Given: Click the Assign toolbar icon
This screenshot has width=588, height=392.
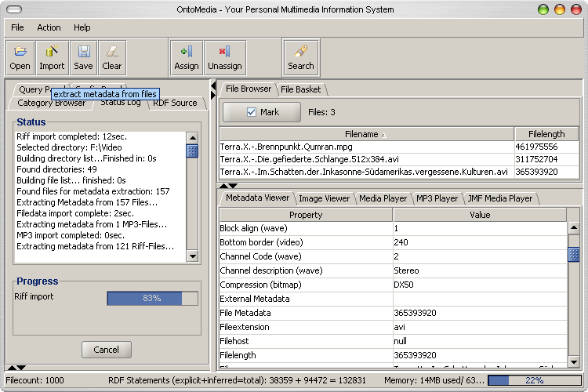Looking at the screenshot, I should [x=187, y=58].
